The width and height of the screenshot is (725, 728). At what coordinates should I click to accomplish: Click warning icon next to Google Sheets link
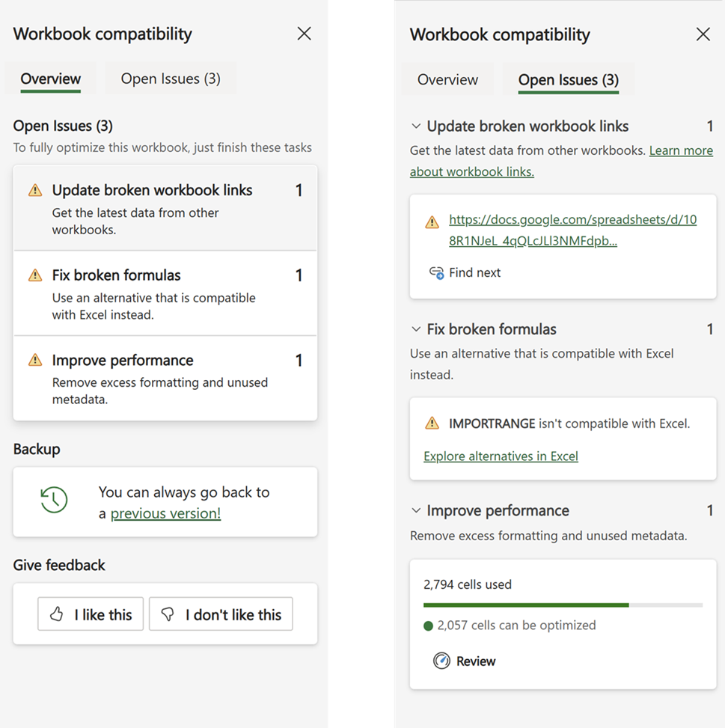click(x=432, y=222)
